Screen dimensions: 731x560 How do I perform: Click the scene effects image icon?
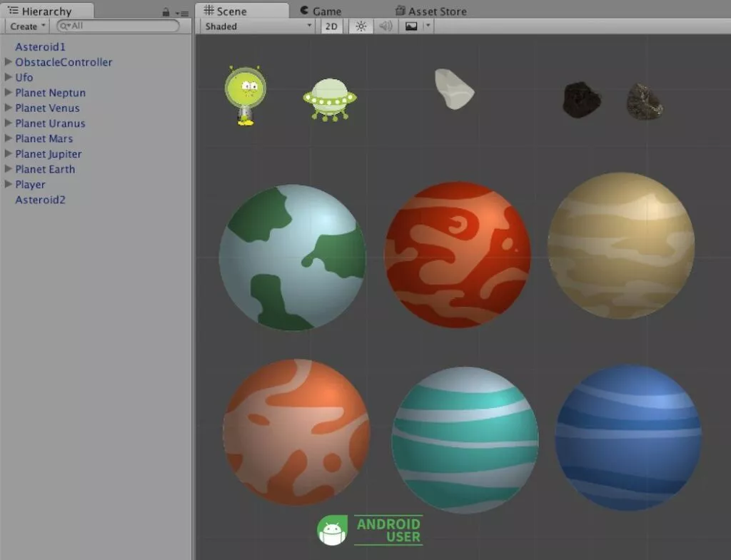(x=411, y=26)
